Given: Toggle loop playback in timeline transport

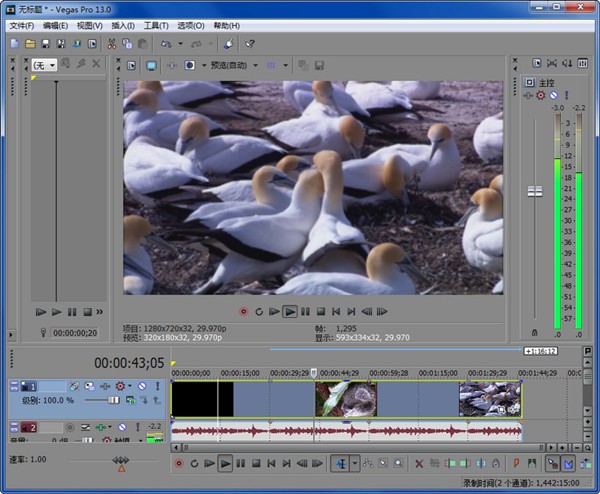Looking at the screenshot, I should tap(194, 464).
